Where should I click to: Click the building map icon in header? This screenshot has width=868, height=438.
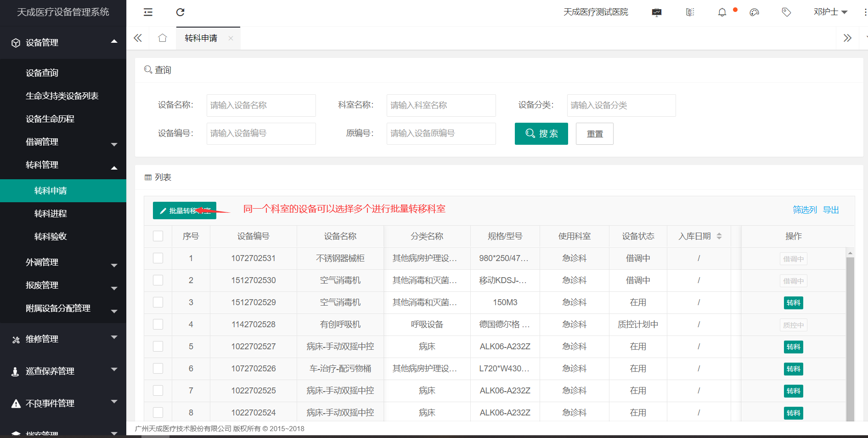[x=690, y=12]
